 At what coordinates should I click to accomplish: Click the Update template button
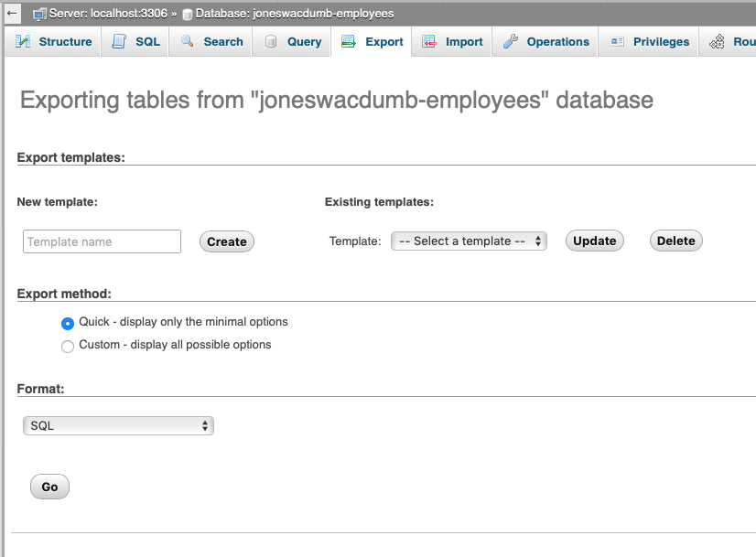click(x=594, y=241)
